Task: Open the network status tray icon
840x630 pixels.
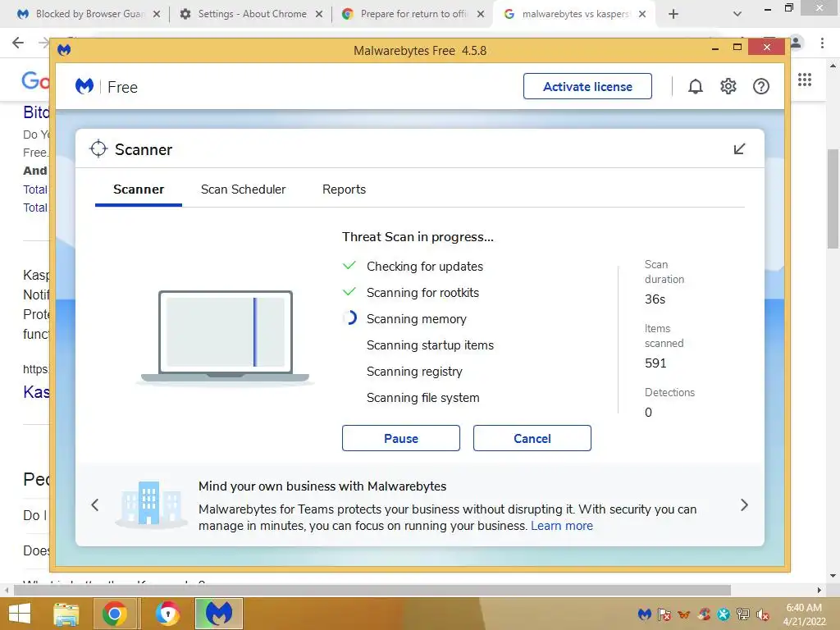Action: click(743, 614)
